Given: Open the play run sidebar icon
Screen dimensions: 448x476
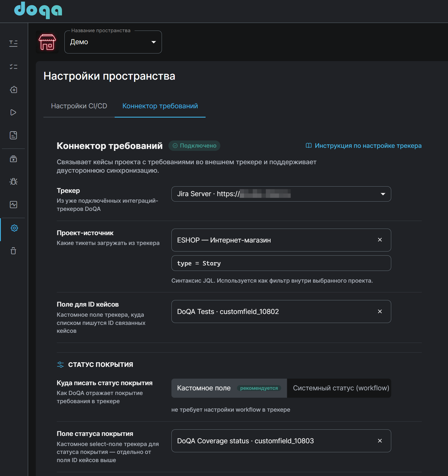Looking at the screenshot, I should click(13, 112).
